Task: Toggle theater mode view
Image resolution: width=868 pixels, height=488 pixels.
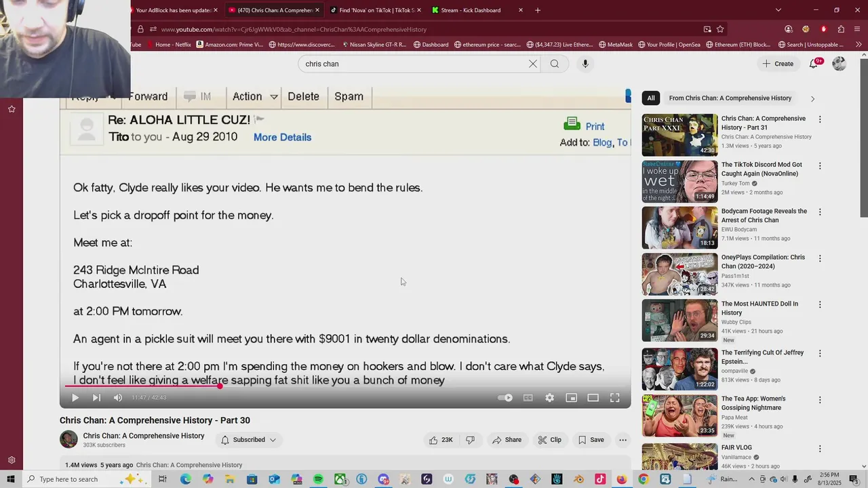Action: click(593, 398)
